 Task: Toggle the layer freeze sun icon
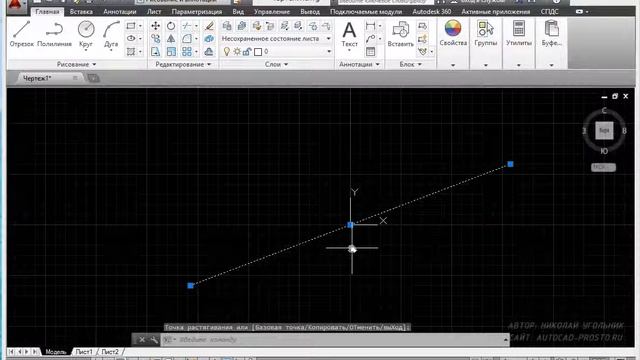(x=237, y=51)
